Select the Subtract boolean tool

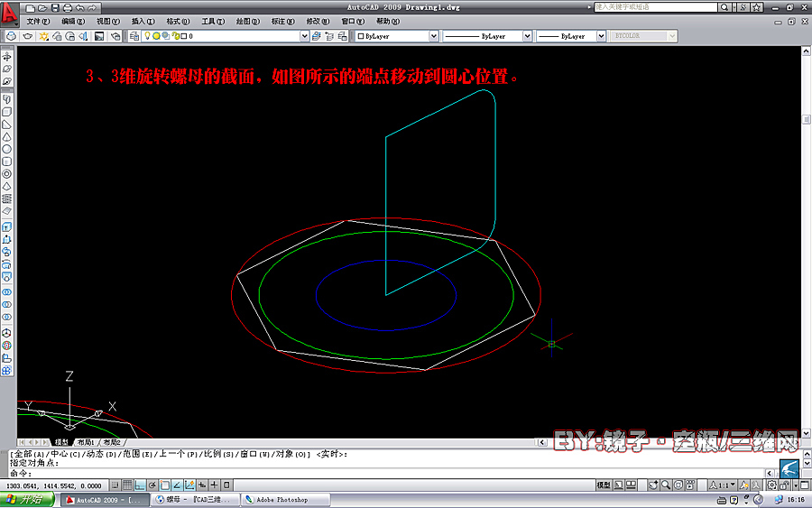[6, 304]
